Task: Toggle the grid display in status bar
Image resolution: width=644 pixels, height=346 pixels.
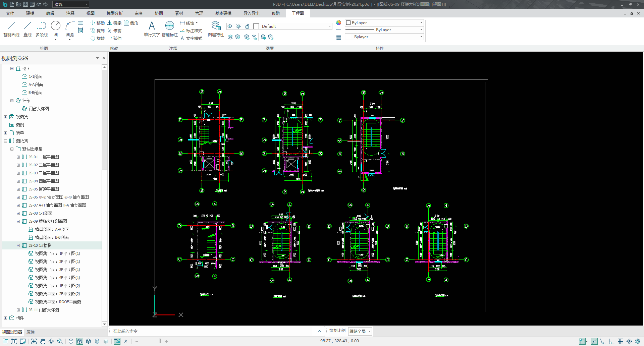Action: pos(621,341)
